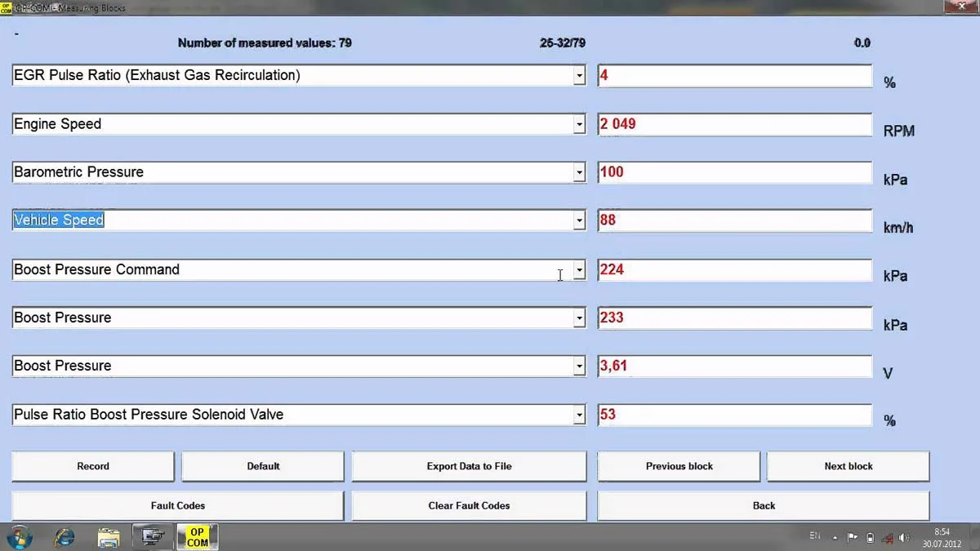Screen dimensions: 980x551
Task: Expand the Barometric Pressure dropdown arrow
Action: pyautogui.click(x=579, y=172)
